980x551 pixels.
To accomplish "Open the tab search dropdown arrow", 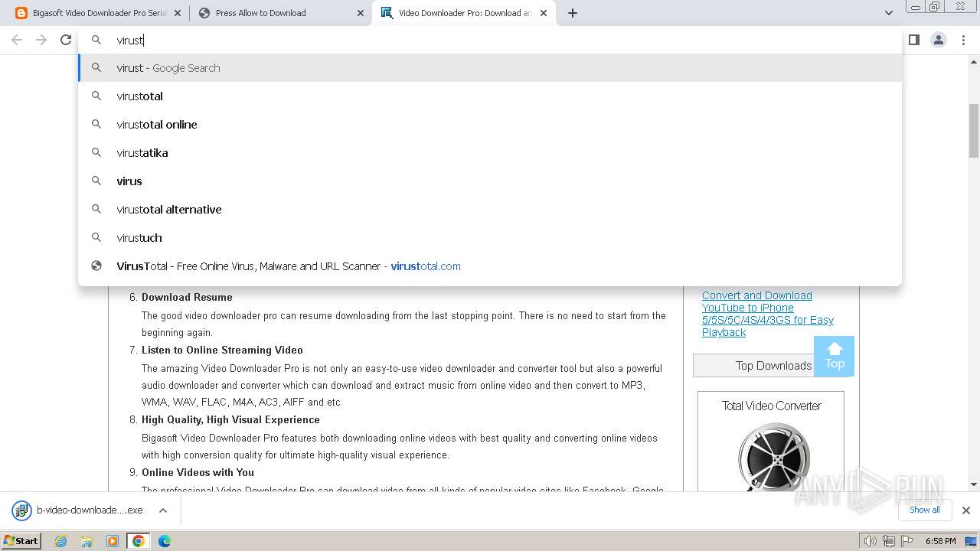I will click(x=888, y=13).
